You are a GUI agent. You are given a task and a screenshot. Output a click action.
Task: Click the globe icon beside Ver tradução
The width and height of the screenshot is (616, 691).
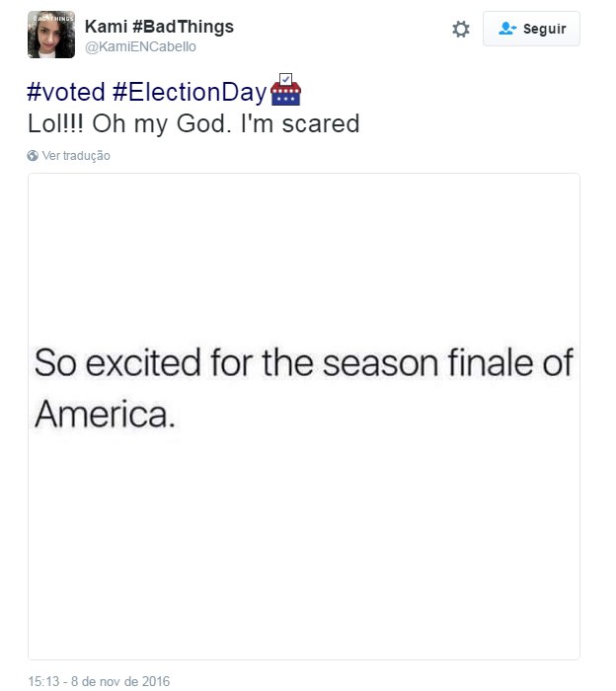click(33, 156)
